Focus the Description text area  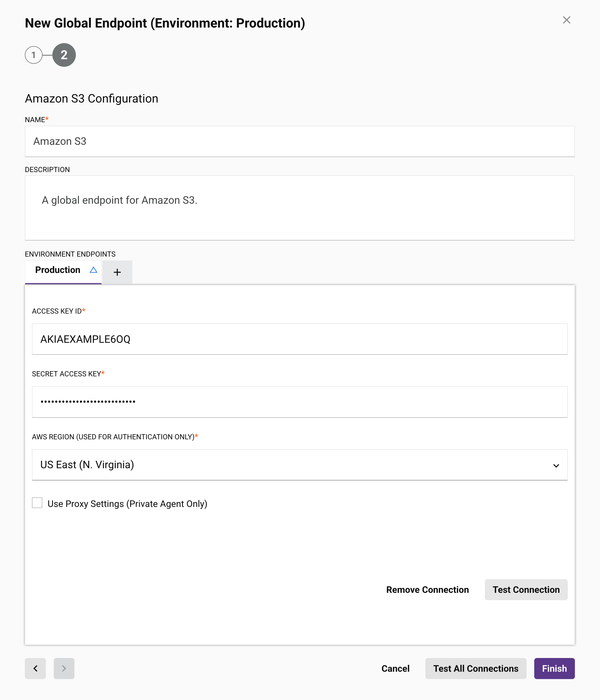point(300,208)
